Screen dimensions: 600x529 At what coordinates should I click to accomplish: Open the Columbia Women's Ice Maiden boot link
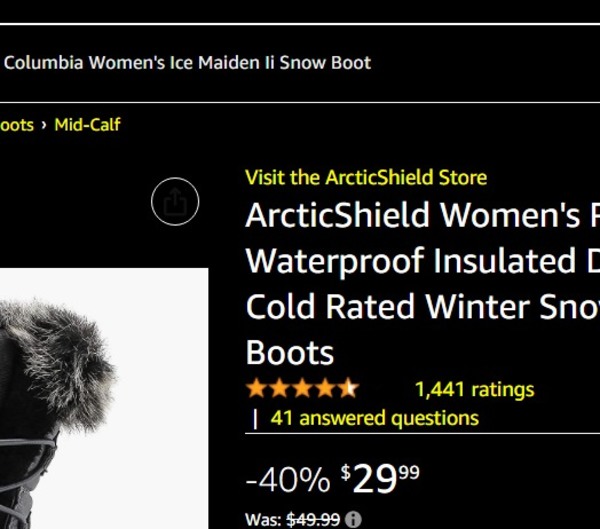pos(187,63)
